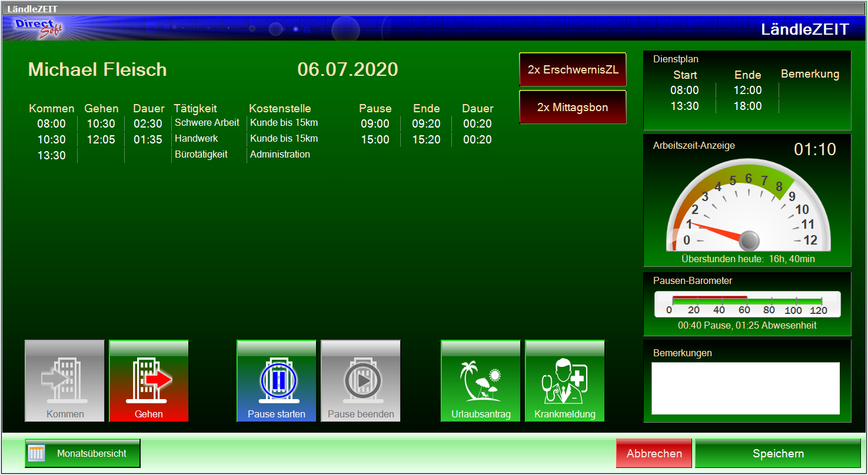This screenshot has height=475, width=868.
Task: Click the Überstunden heute 16h, 40min text
Action: pyautogui.click(x=748, y=259)
